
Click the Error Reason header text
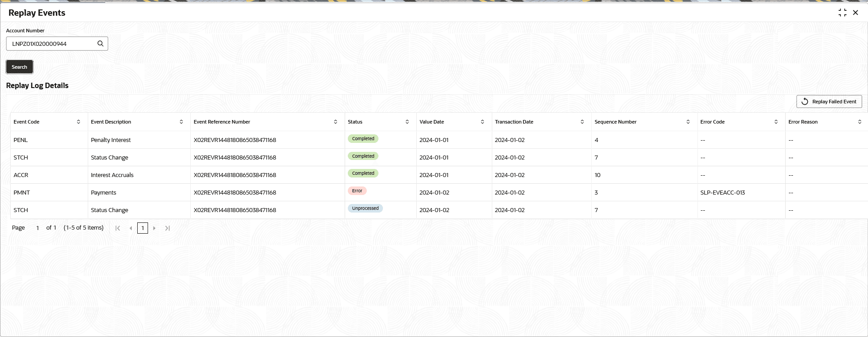803,122
